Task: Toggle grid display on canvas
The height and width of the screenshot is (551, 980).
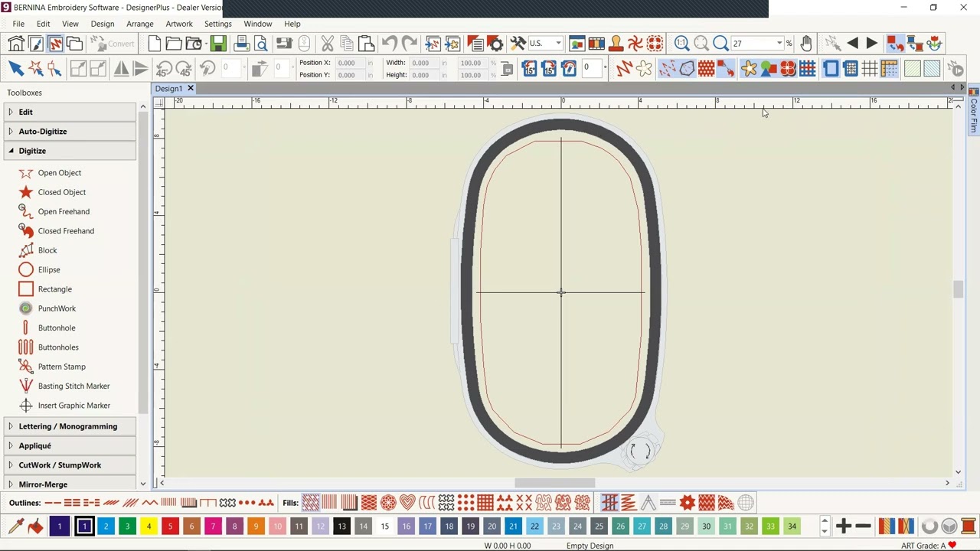Action: [870, 69]
